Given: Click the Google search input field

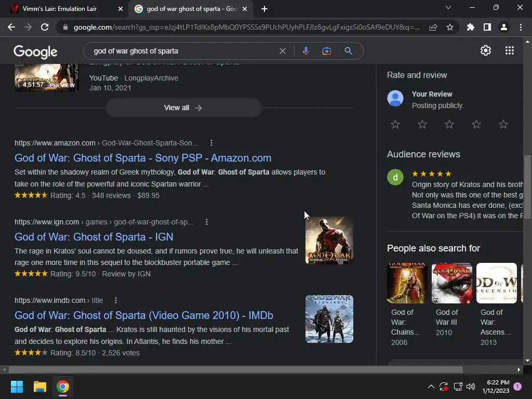Looking at the screenshot, I should click(183, 51).
